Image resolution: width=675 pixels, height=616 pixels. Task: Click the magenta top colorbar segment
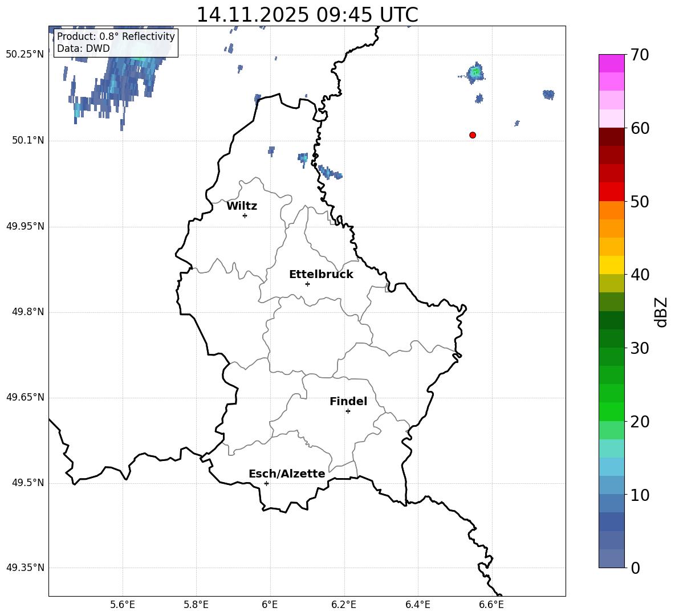point(612,63)
